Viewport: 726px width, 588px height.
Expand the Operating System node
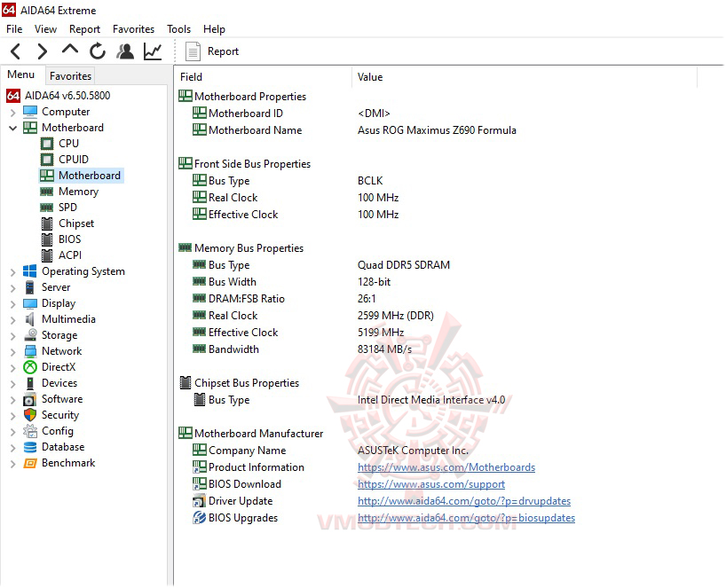[13, 272]
